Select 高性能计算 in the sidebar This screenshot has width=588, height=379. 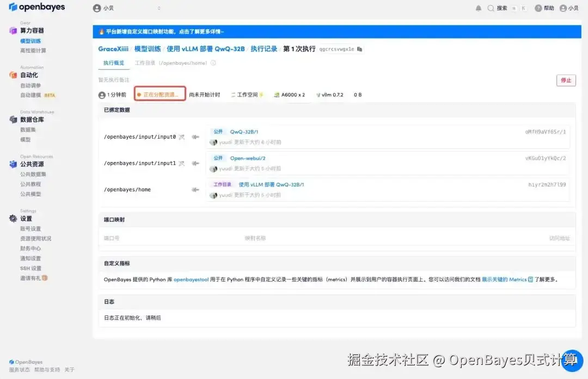click(x=33, y=51)
